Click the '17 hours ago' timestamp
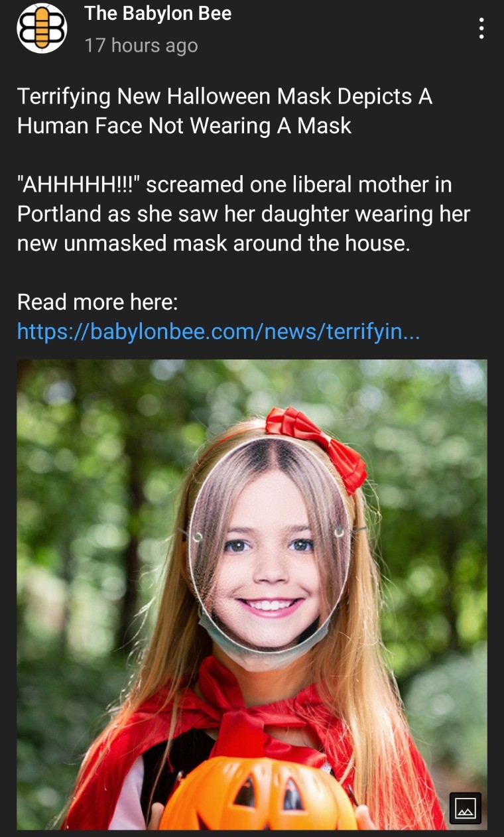The image size is (504, 837). click(x=141, y=46)
